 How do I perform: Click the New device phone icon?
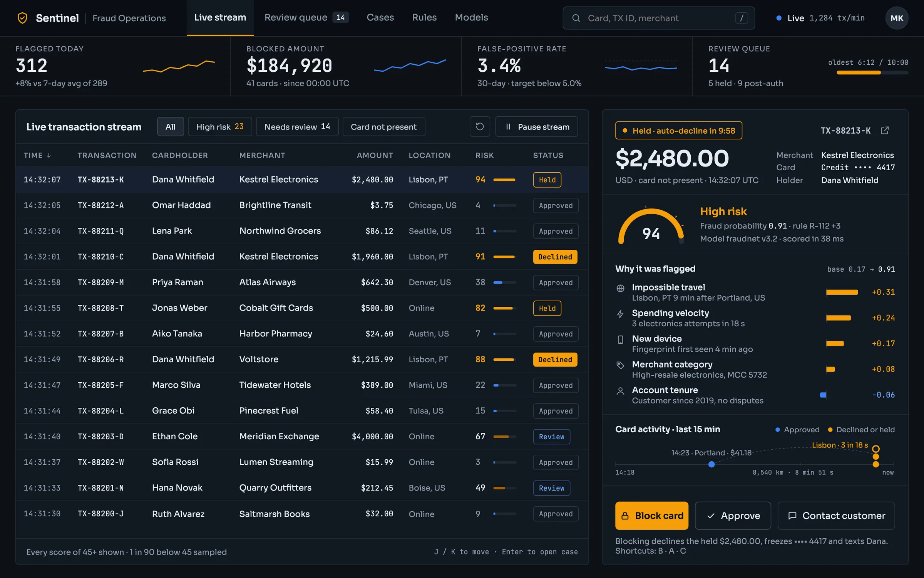(x=620, y=339)
